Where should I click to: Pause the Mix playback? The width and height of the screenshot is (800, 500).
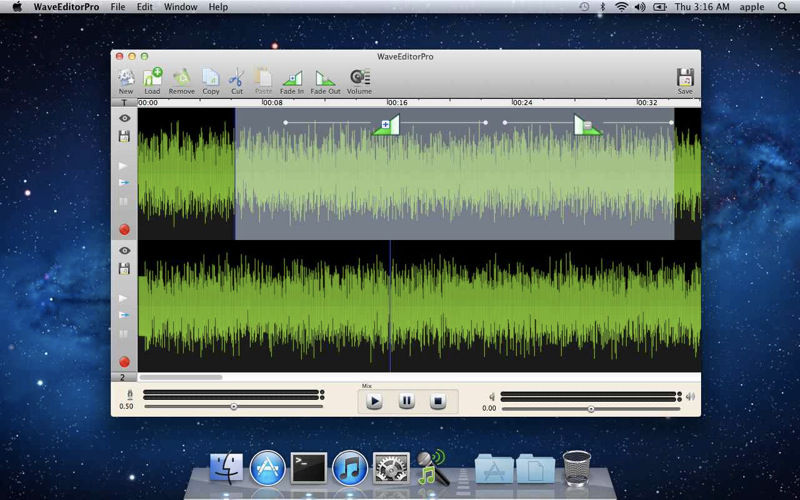(x=406, y=401)
